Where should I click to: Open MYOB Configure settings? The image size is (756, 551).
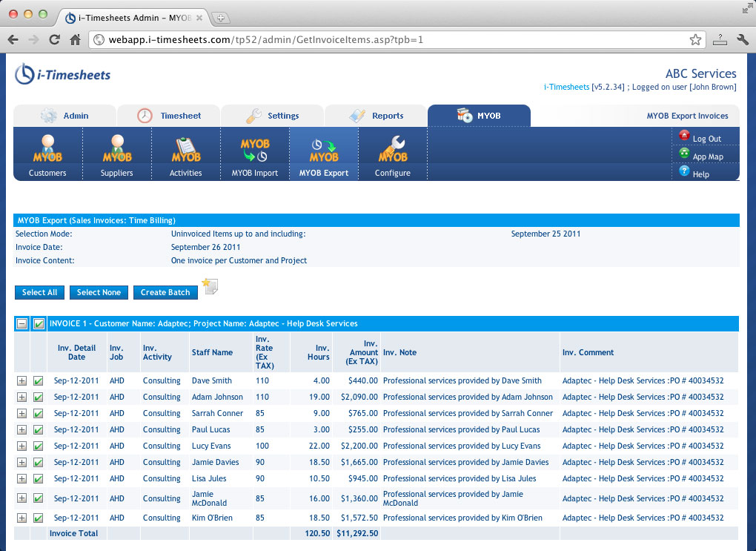393,154
